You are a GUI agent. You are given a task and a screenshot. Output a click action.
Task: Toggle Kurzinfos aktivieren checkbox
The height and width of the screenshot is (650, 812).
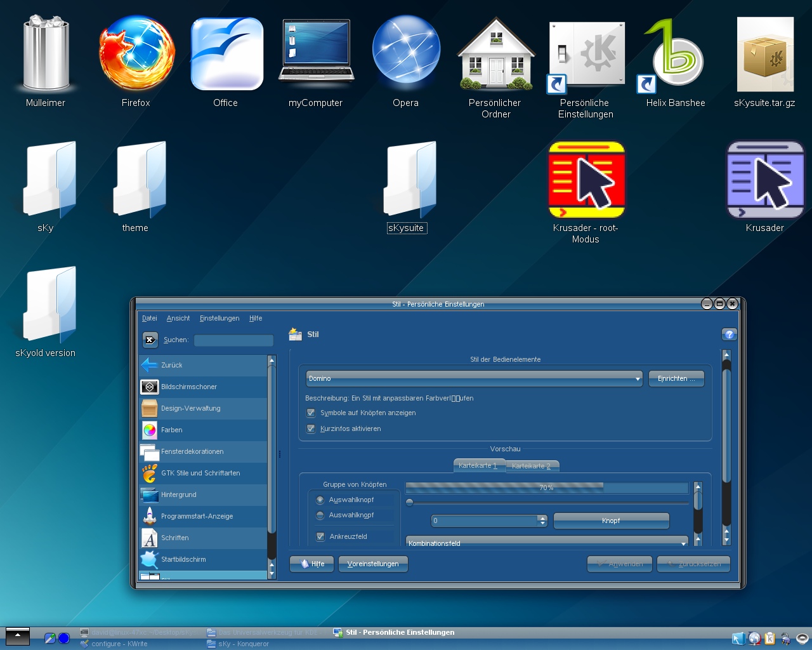pyautogui.click(x=311, y=428)
